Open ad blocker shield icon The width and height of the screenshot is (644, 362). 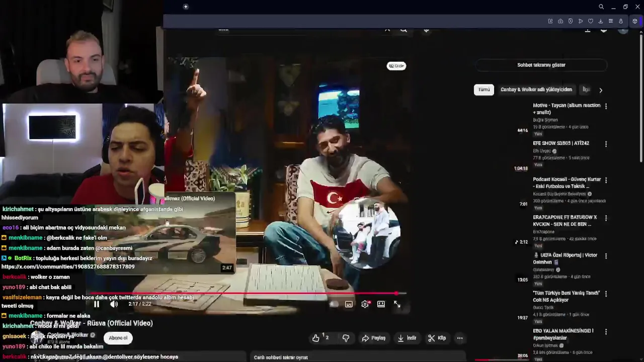(x=571, y=21)
